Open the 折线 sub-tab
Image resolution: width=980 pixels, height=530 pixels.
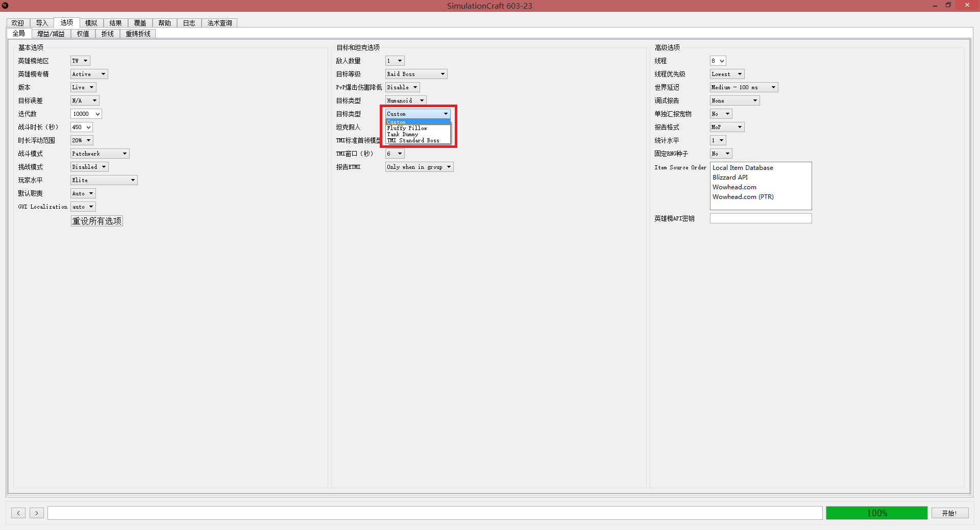(x=108, y=34)
